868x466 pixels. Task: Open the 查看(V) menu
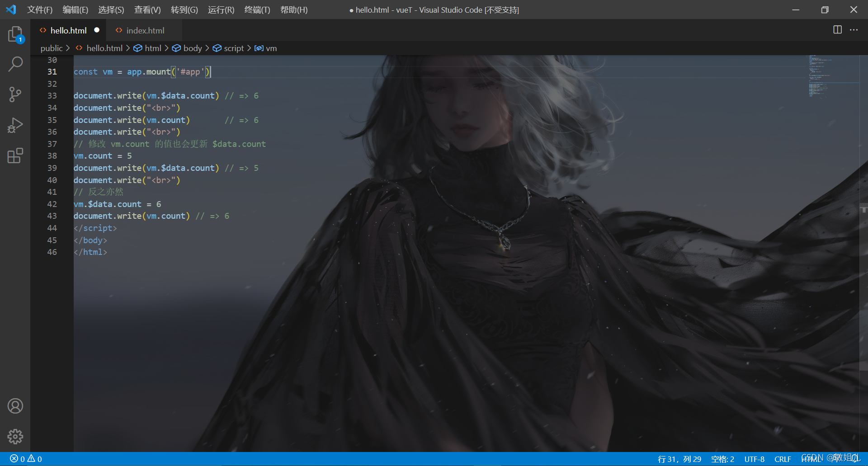147,9
